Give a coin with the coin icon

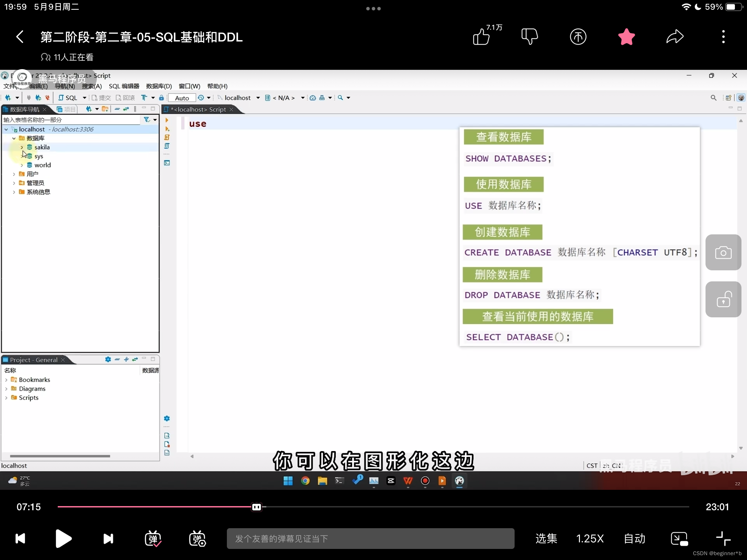pyautogui.click(x=578, y=37)
